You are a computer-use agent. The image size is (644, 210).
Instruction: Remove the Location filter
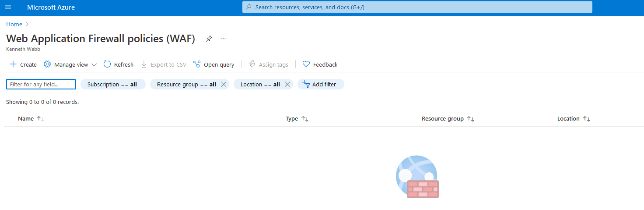287,84
